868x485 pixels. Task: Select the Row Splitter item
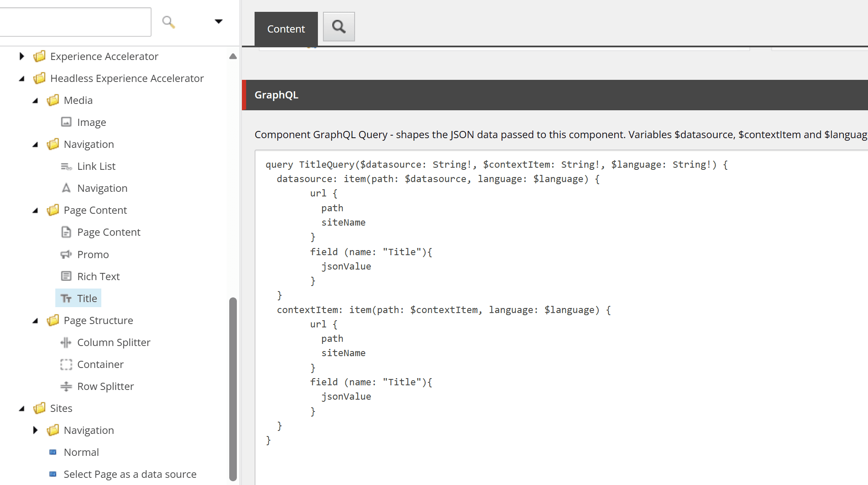[x=105, y=386]
